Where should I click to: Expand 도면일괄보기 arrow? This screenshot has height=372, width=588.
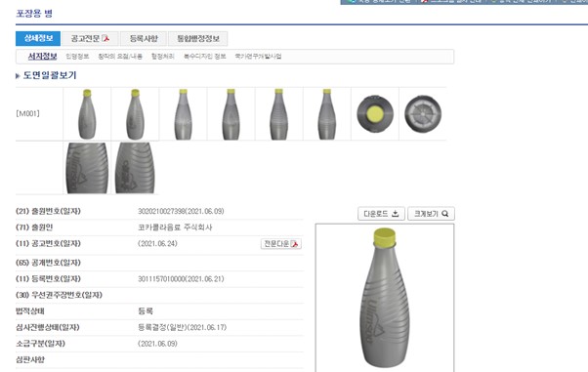[x=18, y=76]
